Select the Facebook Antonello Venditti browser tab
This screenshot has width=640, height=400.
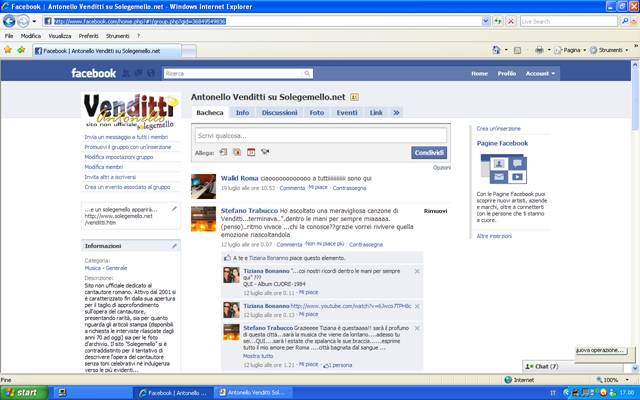107,51
